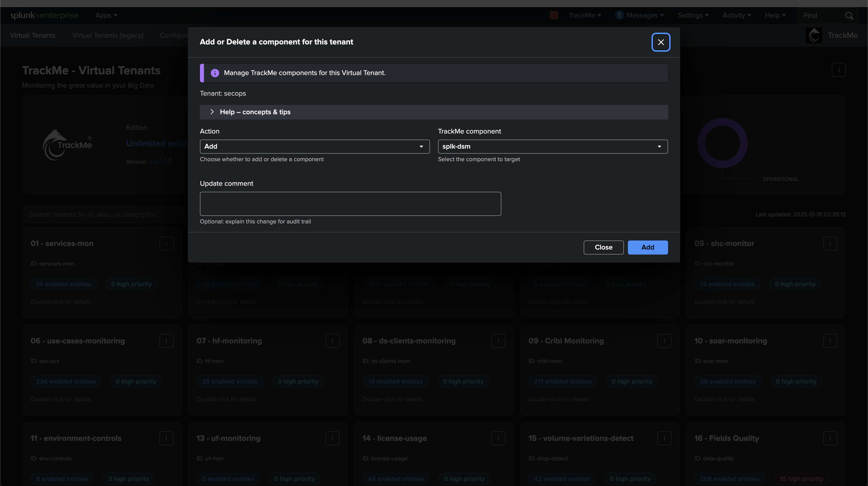This screenshot has width=868, height=486.
Task: Open the Apps menu in Splunk bar
Action: [x=106, y=16]
